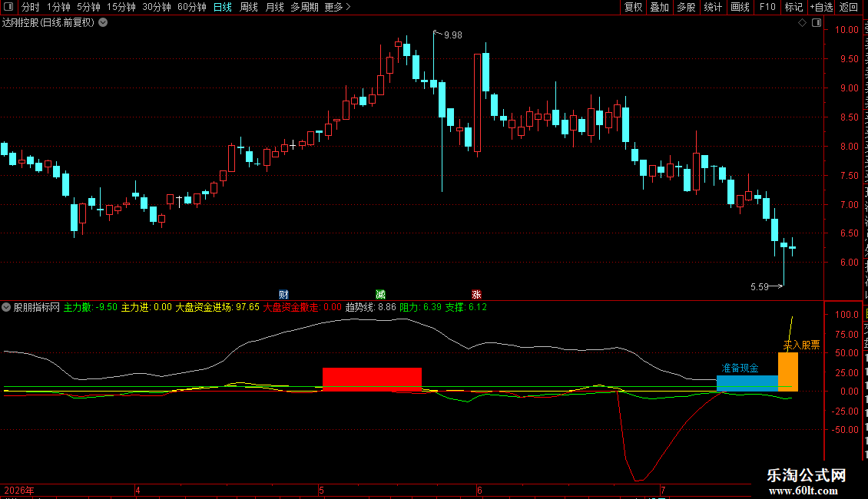Click the 趋势线: 8.86 readout
This screenshot has width=868, height=499.
pos(371,307)
